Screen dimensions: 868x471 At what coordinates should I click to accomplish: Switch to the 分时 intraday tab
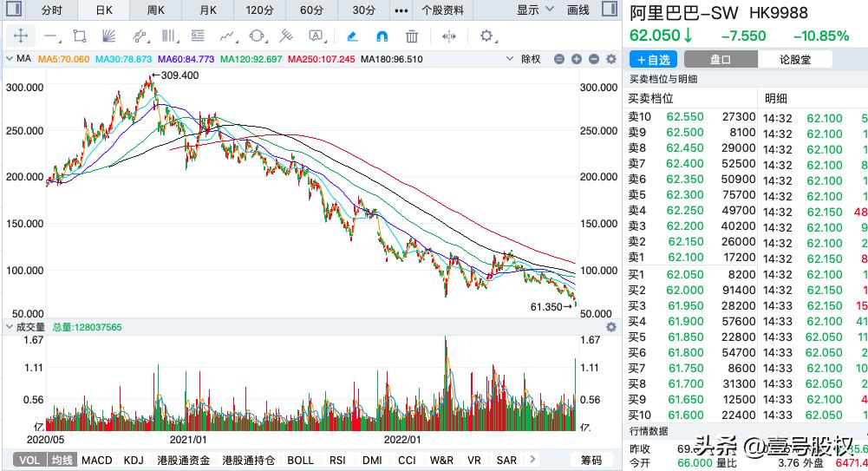click(51, 10)
